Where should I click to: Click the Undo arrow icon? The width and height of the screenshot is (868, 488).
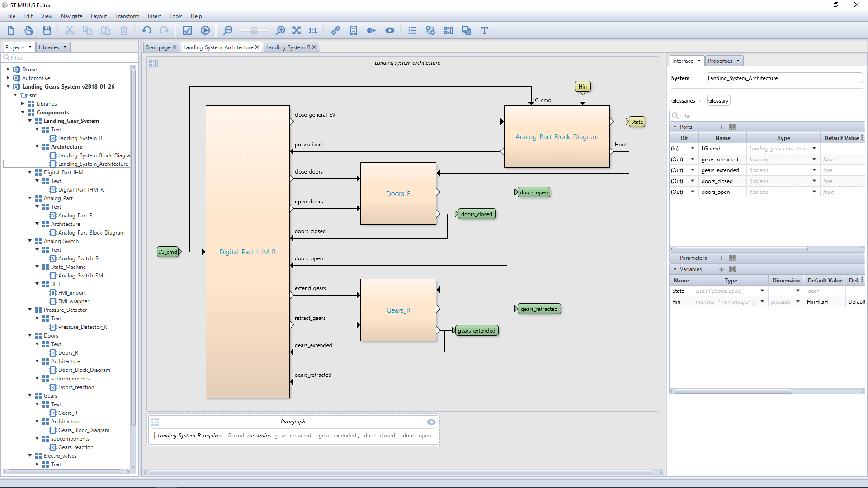(x=147, y=30)
